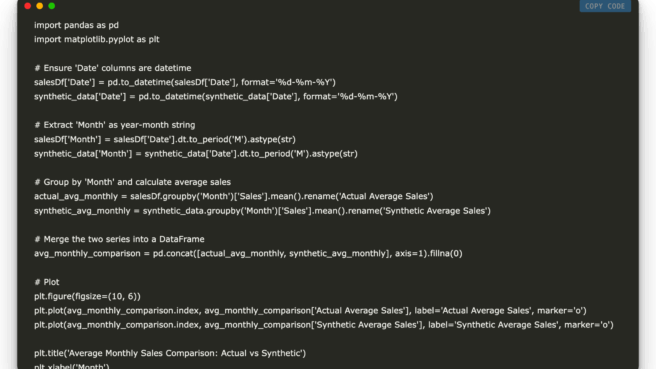Click the 'import pandas as pd' line
The image size is (656, 369).
tap(77, 25)
